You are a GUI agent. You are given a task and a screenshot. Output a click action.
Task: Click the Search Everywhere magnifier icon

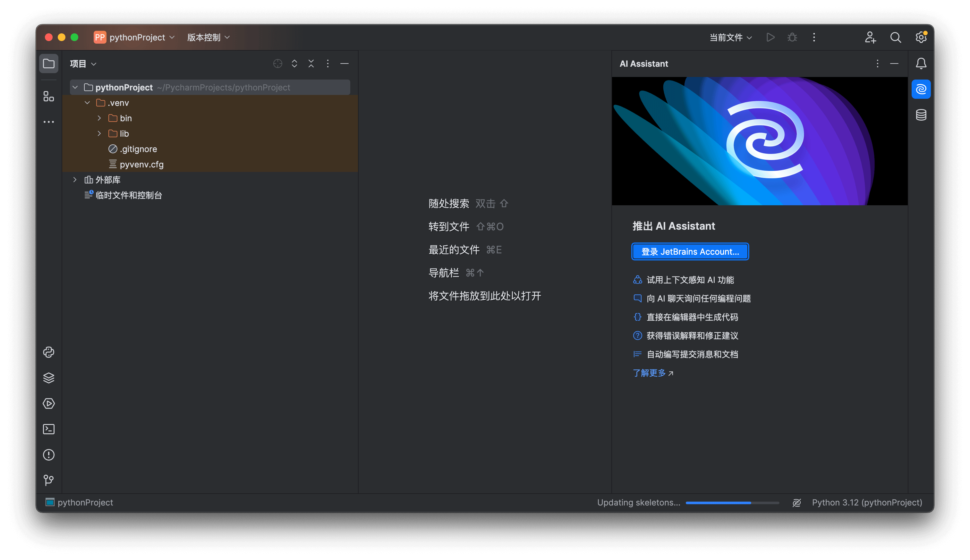coord(895,37)
